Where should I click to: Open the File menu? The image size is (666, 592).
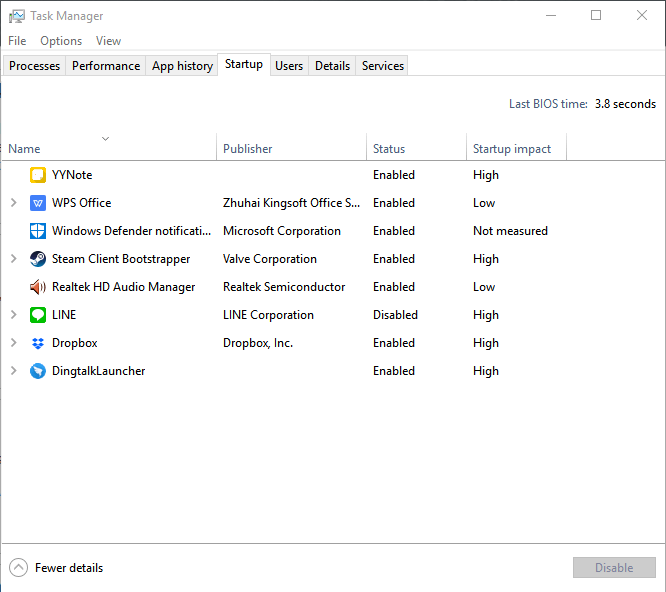(x=17, y=41)
